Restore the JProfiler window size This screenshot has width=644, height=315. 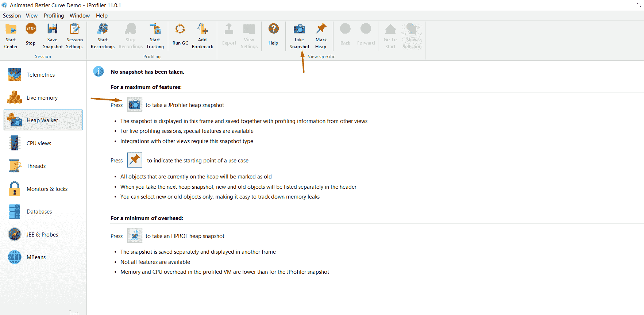coord(639,5)
